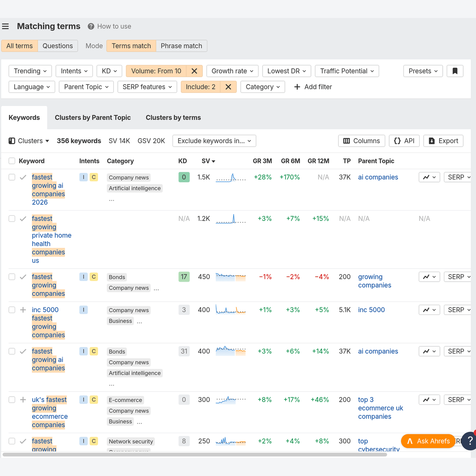Click the API button
This screenshot has height=476, width=476.
(x=404, y=141)
